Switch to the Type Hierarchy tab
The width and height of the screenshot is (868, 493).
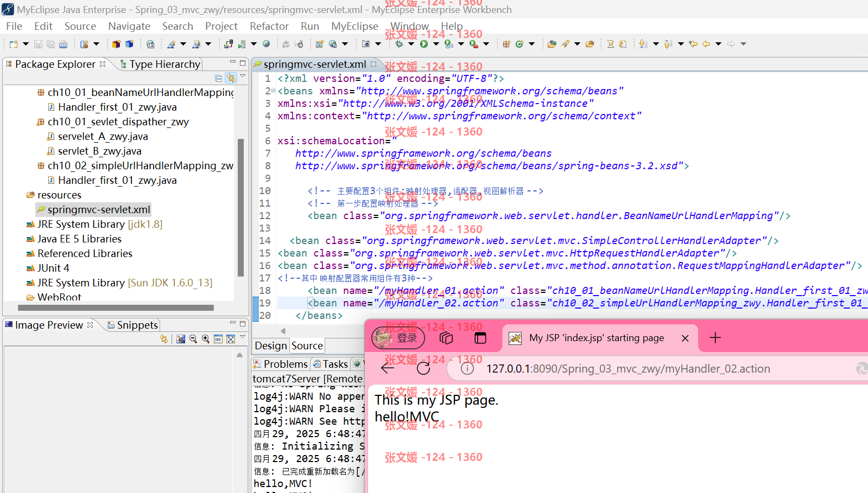coord(160,64)
